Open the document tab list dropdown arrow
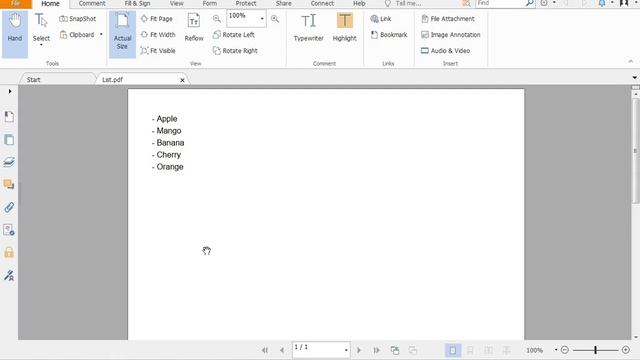This screenshot has width=640, height=360. [x=634, y=78]
